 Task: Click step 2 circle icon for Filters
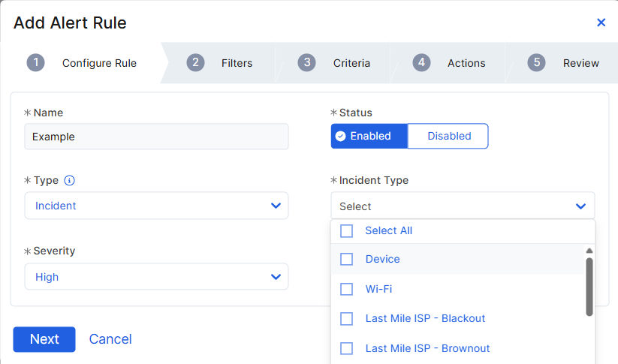(x=195, y=62)
